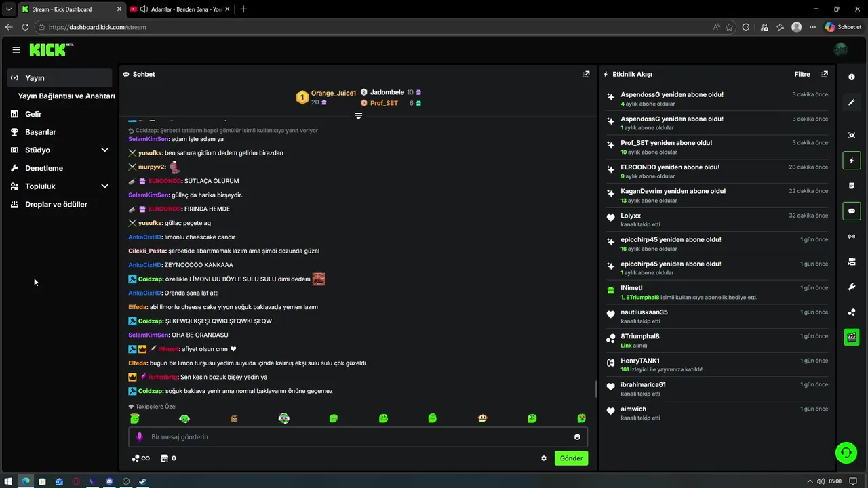Click username SelamKimSen saying adam işte
The width and height of the screenshot is (868, 488).
coord(149,139)
